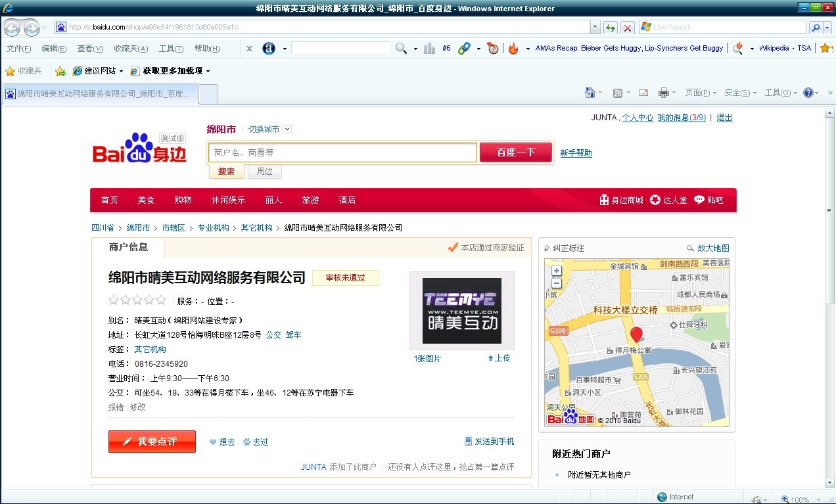
Task: Click the 个人中心 link
Action: (x=638, y=118)
